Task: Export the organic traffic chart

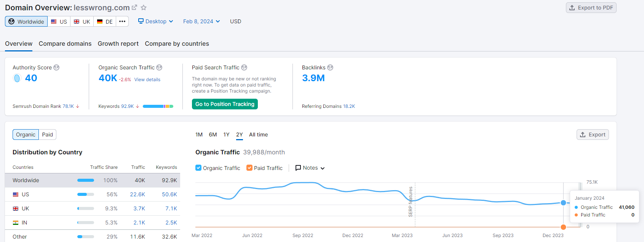Action: click(593, 135)
